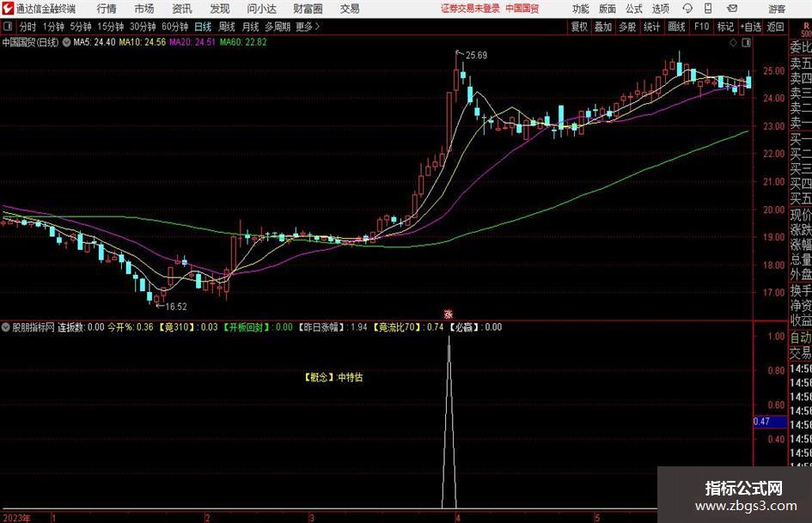
Task: Click the 【开板回封】: 0.00 value
Action: pos(258,327)
